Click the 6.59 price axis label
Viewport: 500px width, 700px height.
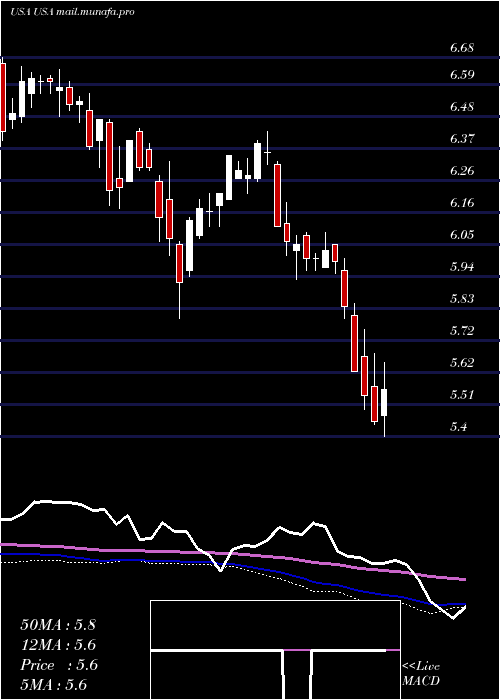click(x=462, y=75)
